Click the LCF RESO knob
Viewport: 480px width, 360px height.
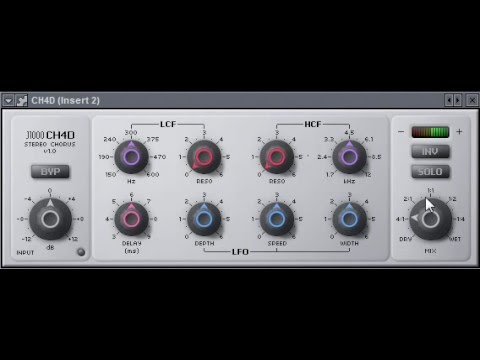pyautogui.click(x=204, y=157)
